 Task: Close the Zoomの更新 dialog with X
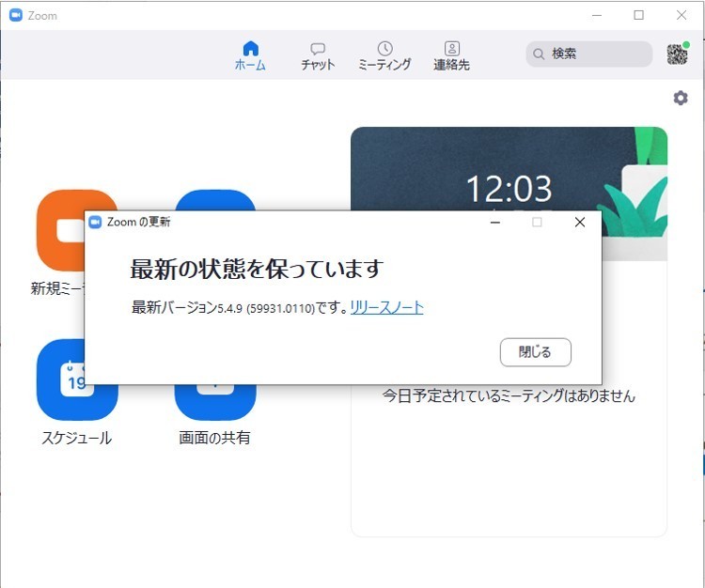(580, 223)
